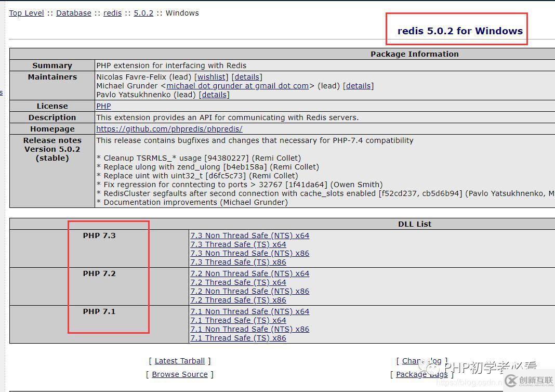Open the Latest Tarball link
Screen dimensions: 555x392
180,361
